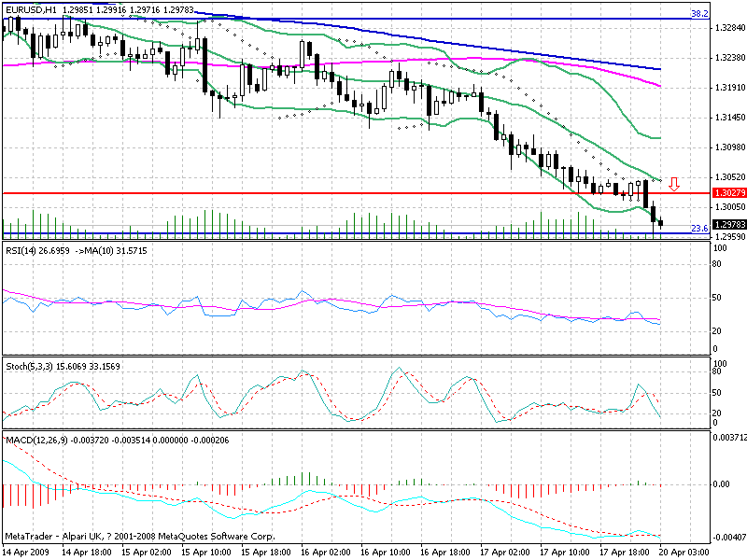Click the 16 Apr 18:00 time label

[x=445, y=553]
